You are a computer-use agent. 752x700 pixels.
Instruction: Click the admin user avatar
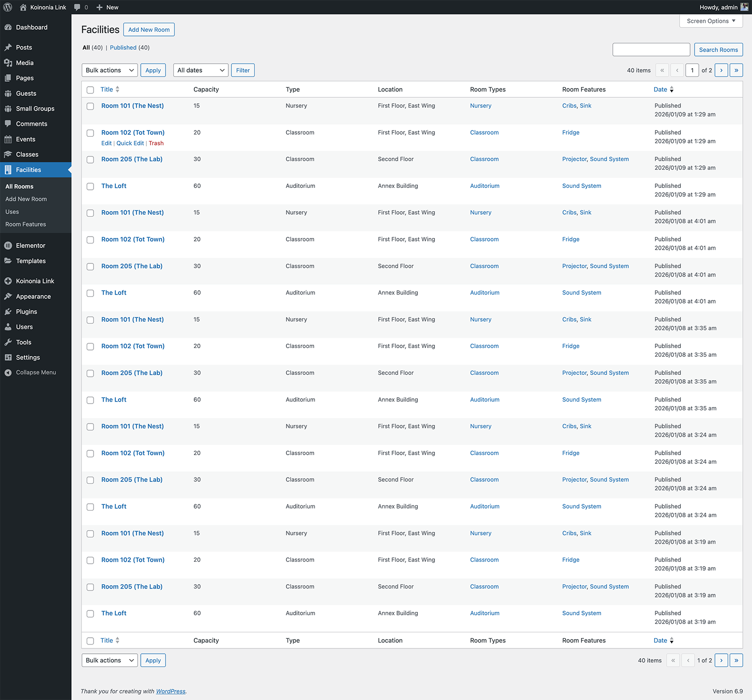click(744, 7)
